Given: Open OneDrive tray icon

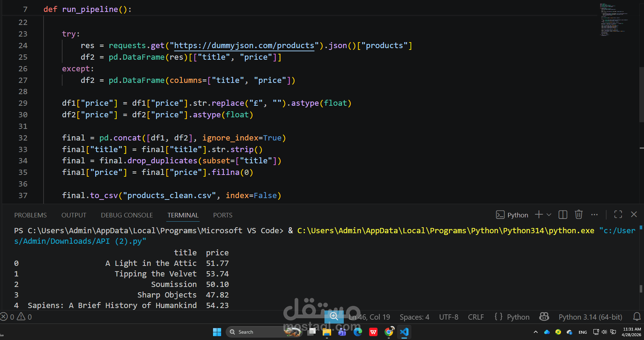Looking at the screenshot, I should pos(547,332).
